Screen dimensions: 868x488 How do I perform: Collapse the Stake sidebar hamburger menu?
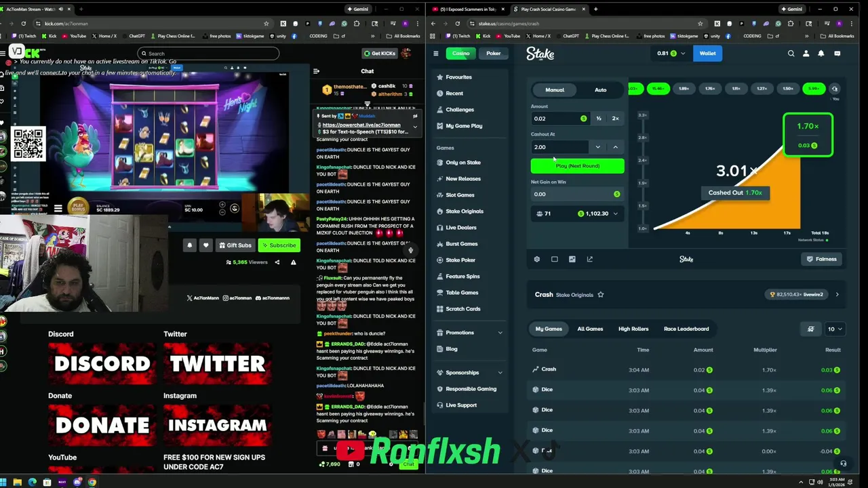coord(436,54)
